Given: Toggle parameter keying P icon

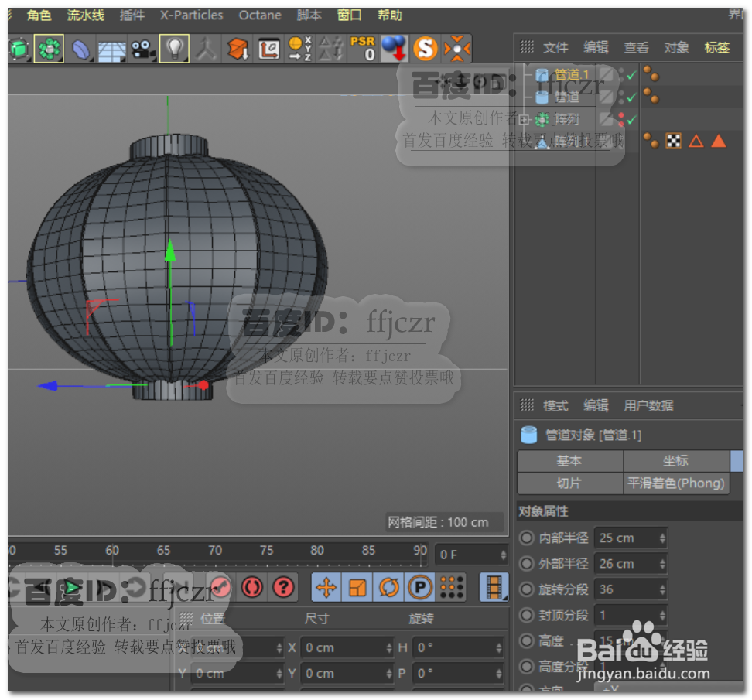Looking at the screenshot, I should pos(420,587).
